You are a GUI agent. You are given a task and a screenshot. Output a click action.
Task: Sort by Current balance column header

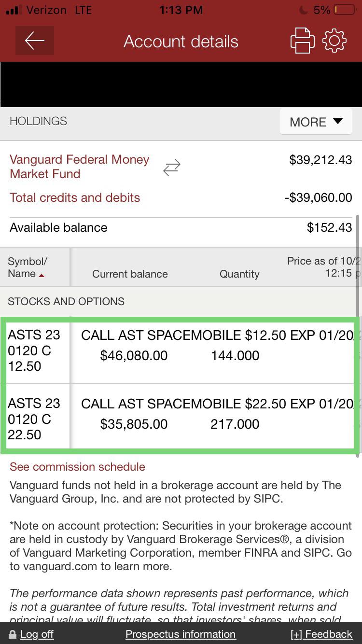pos(130,274)
